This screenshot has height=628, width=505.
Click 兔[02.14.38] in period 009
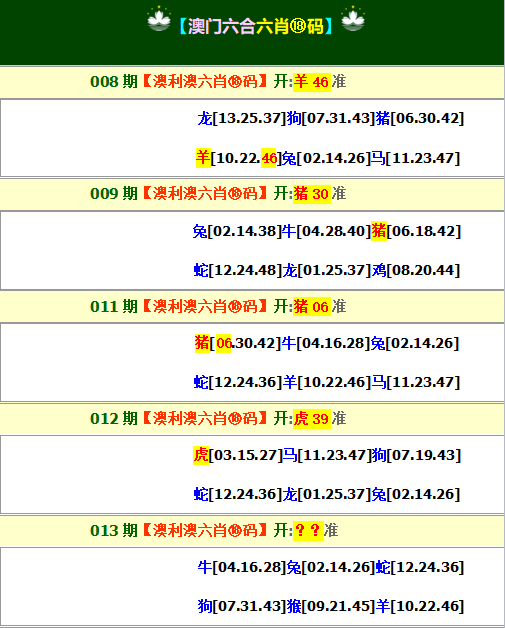pos(237,231)
